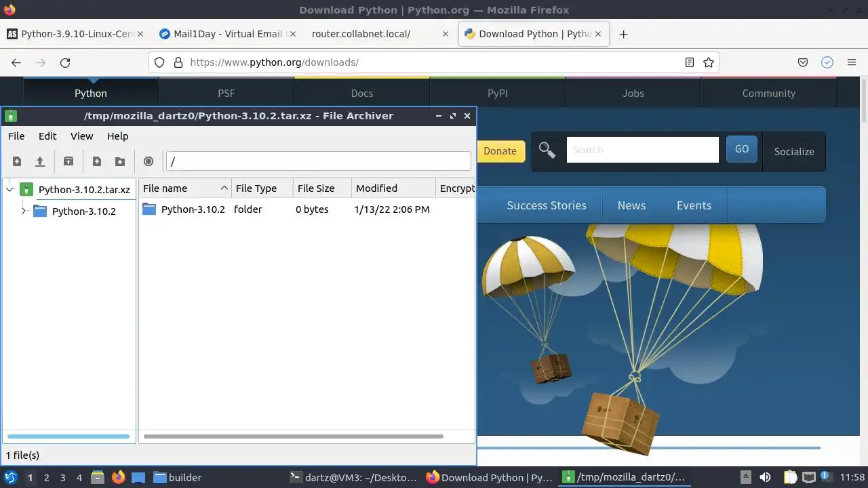868x488 pixels.
Task: Open the News nav link
Action: point(631,205)
